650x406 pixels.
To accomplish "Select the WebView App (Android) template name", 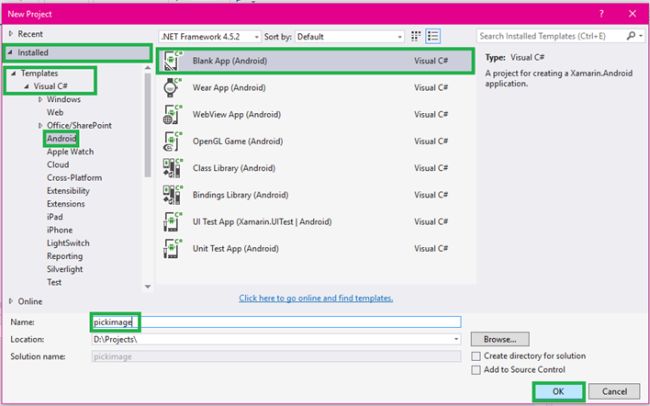I will pyautogui.click(x=236, y=114).
